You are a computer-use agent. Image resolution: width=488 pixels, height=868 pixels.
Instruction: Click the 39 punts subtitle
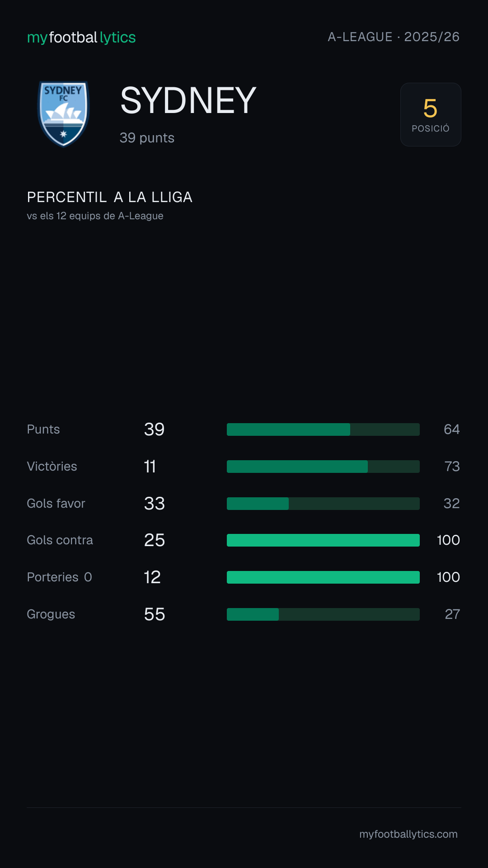tap(147, 138)
